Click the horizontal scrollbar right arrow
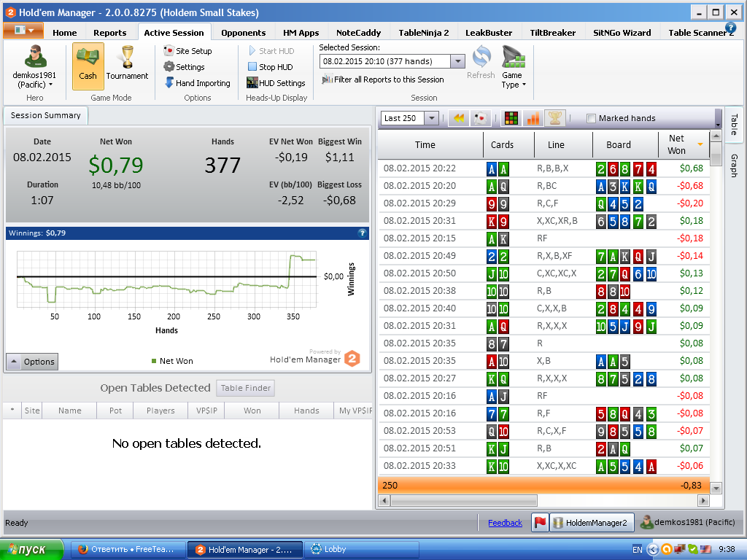This screenshot has width=747, height=560. pyautogui.click(x=703, y=500)
